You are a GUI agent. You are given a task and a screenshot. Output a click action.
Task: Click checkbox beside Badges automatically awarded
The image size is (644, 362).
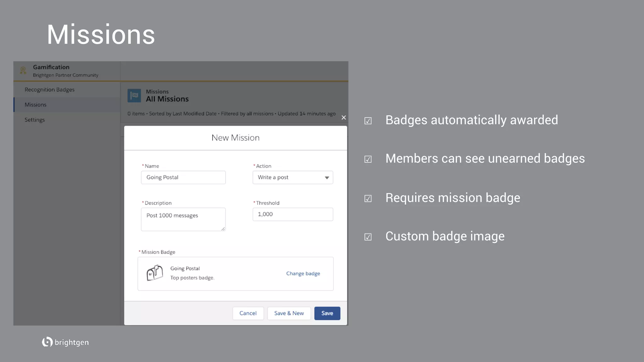[368, 121]
